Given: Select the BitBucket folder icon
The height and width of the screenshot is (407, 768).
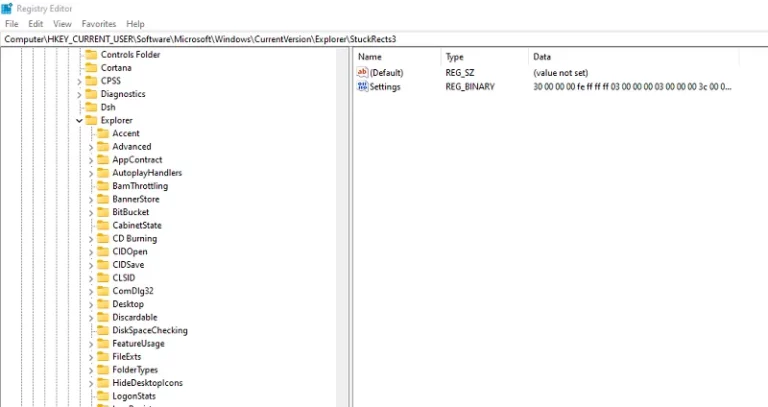Looking at the screenshot, I should tap(103, 212).
